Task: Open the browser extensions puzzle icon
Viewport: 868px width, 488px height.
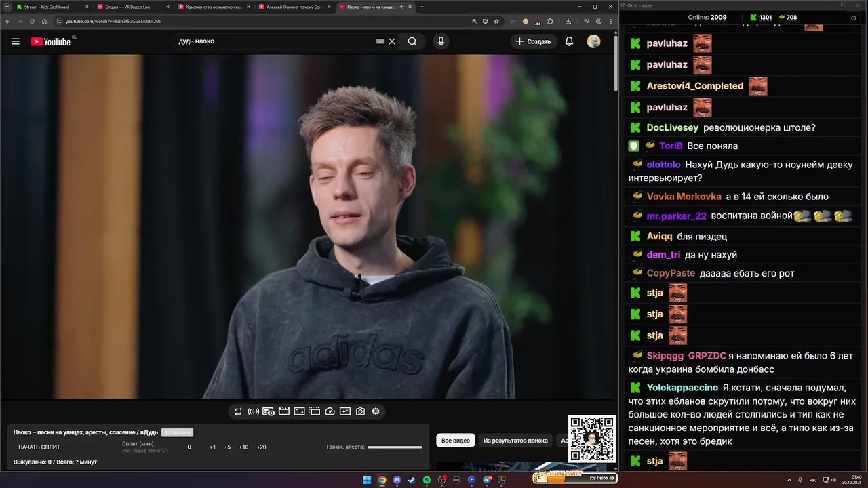Action: tap(550, 21)
